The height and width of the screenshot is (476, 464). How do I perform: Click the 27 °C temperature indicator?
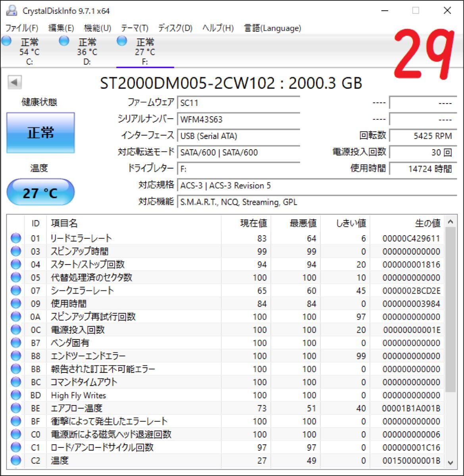click(x=40, y=193)
